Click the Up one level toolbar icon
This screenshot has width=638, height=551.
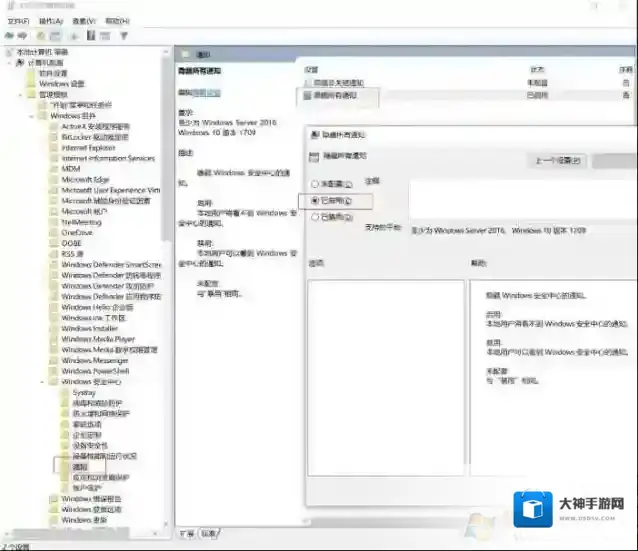coord(41,36)
